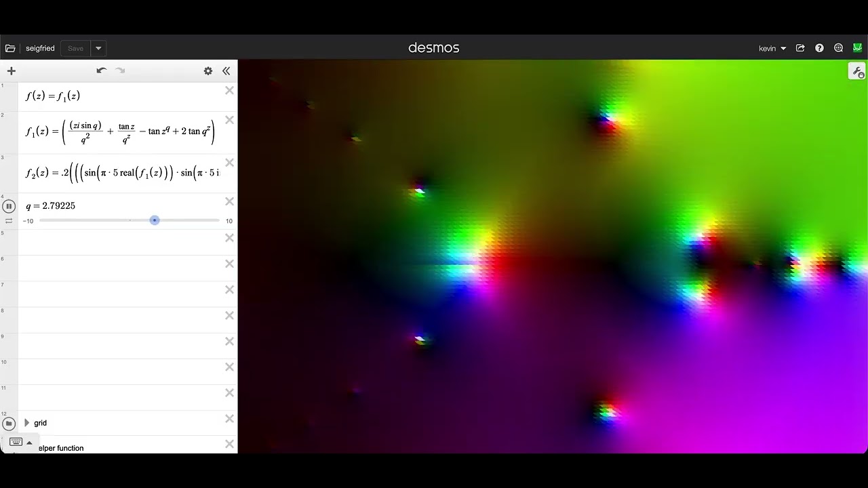Click the green Desmos graph icon
The height and width of the screenshot is (488, 868).
click(857, 48)
